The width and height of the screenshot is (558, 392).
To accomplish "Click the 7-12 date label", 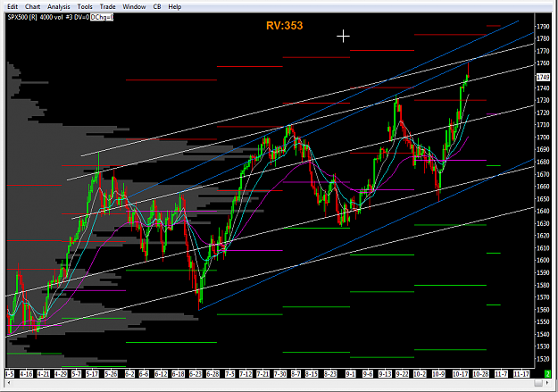I will (246, 374).
